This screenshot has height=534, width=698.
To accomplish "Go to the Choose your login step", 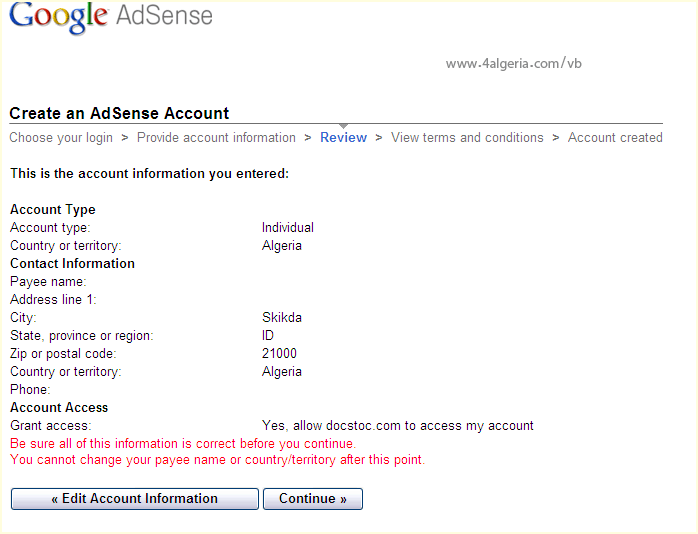I will click(x=61, y=138).
